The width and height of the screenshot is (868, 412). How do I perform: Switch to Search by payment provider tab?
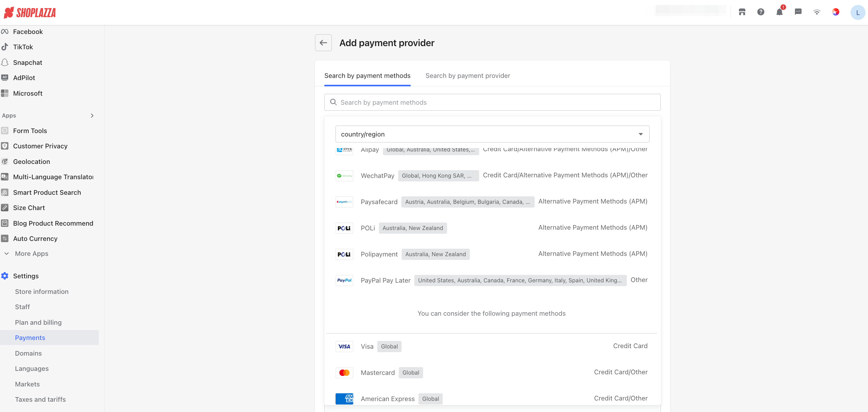468,76
